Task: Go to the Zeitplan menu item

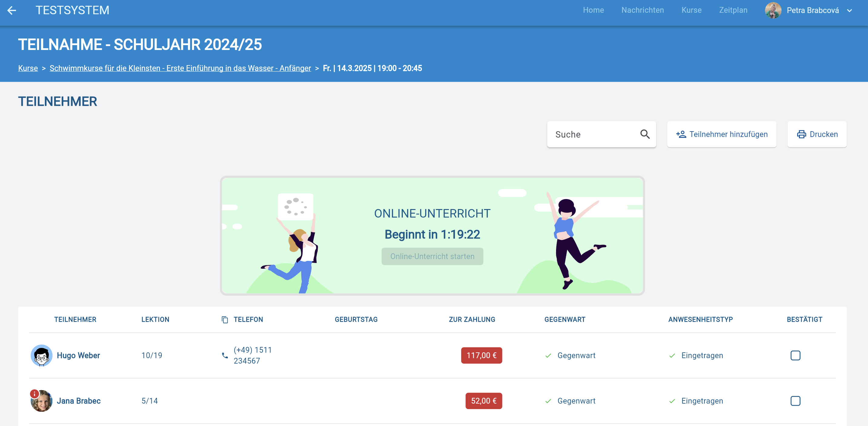Action: 733,10
